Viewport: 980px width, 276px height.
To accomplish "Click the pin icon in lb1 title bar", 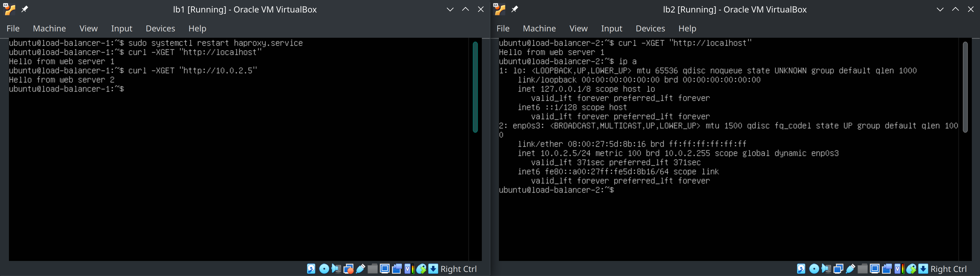I will 25,9.
